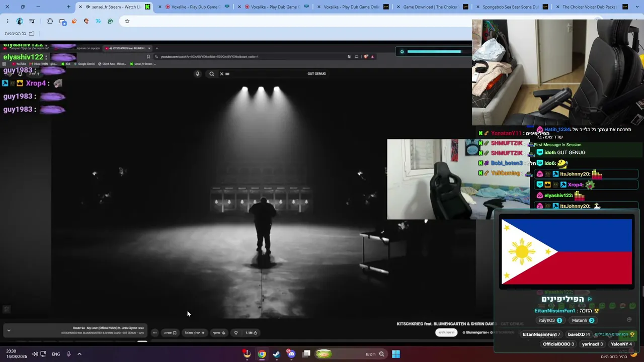The height and width of the screenshot is (362, 644).
Task: Switch the ENG input language
Action: (x=56, y=354)
